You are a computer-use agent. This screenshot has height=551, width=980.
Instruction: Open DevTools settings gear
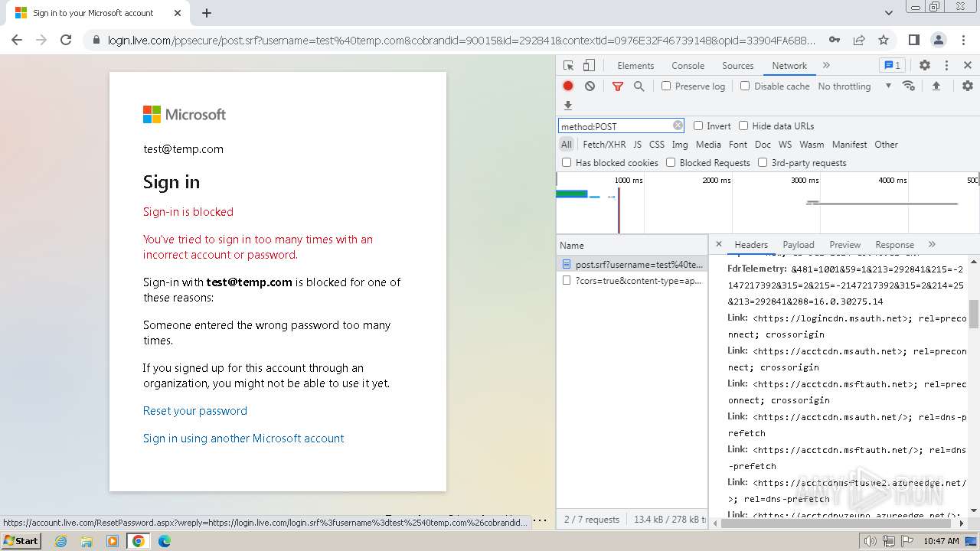(925, 66)
